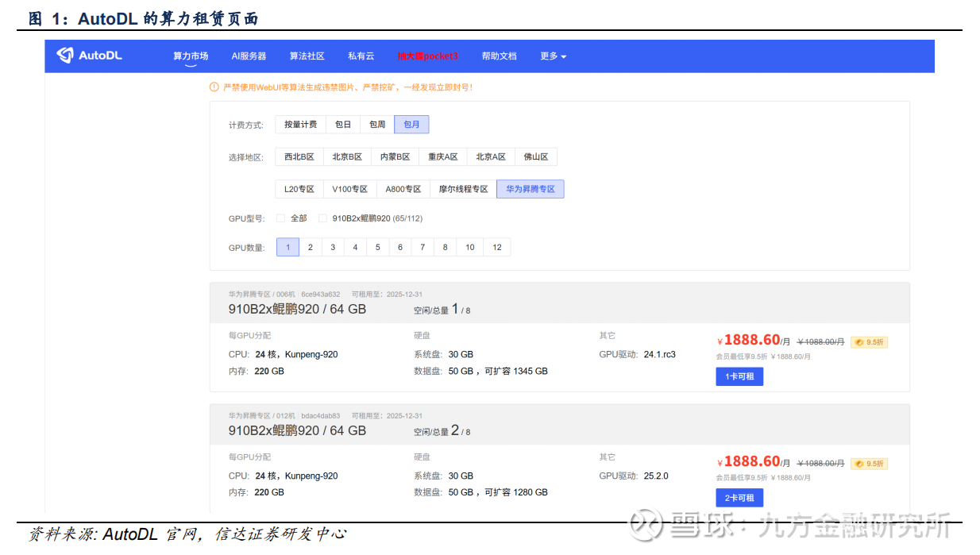Choose the 北京B区 region

click(x=347, y=157)
